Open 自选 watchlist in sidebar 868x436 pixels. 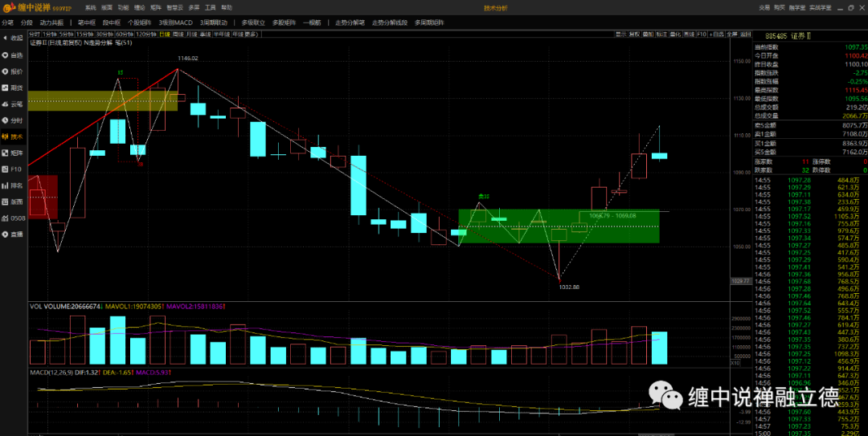pyautogui.click(x=12, y=55)
